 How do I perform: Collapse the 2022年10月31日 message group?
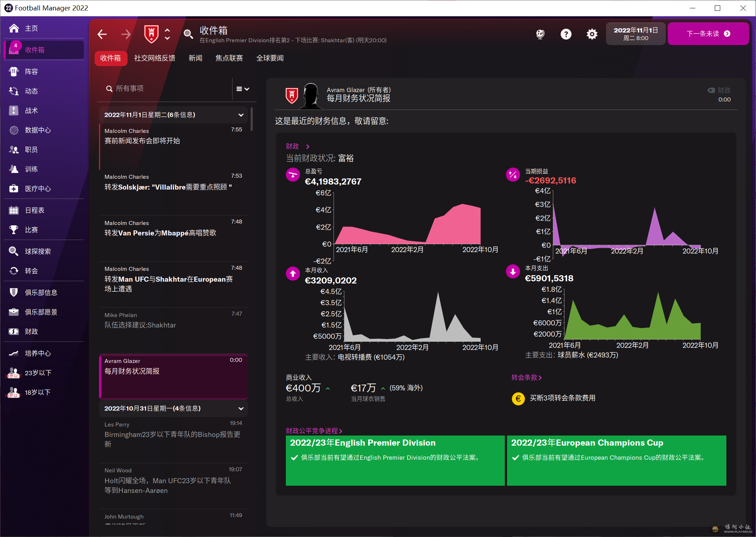click(x=241, y=408)
